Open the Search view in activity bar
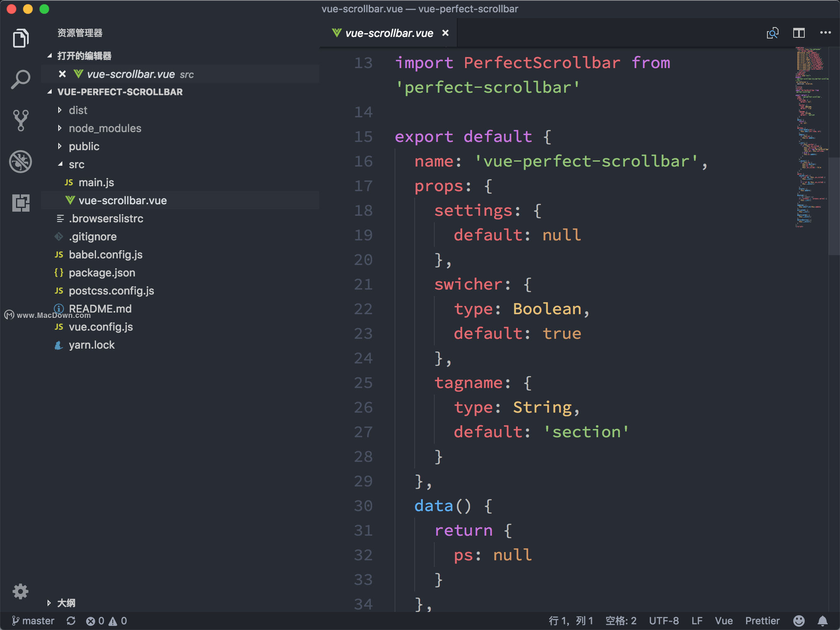 pos(21,79)
